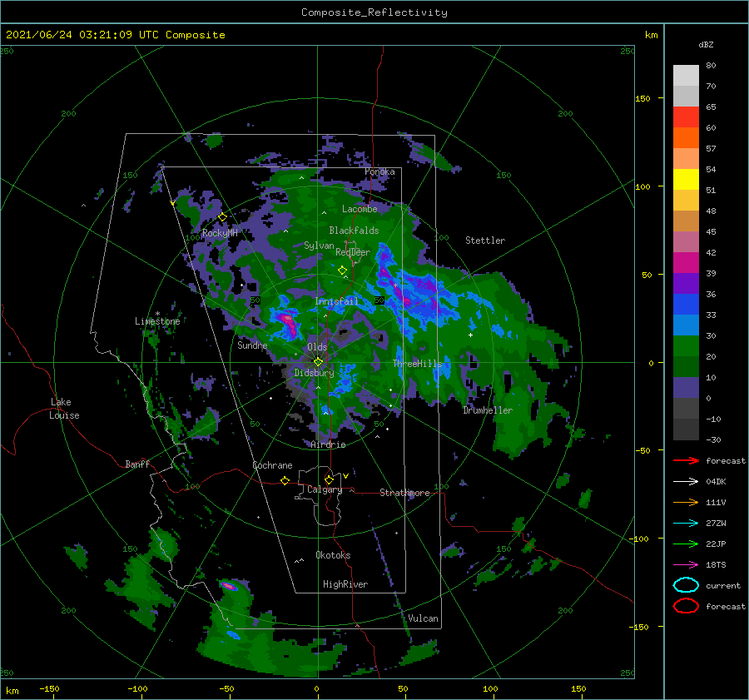Click the yellow diamond marker below RedDeer

click(x=342, y=271)
